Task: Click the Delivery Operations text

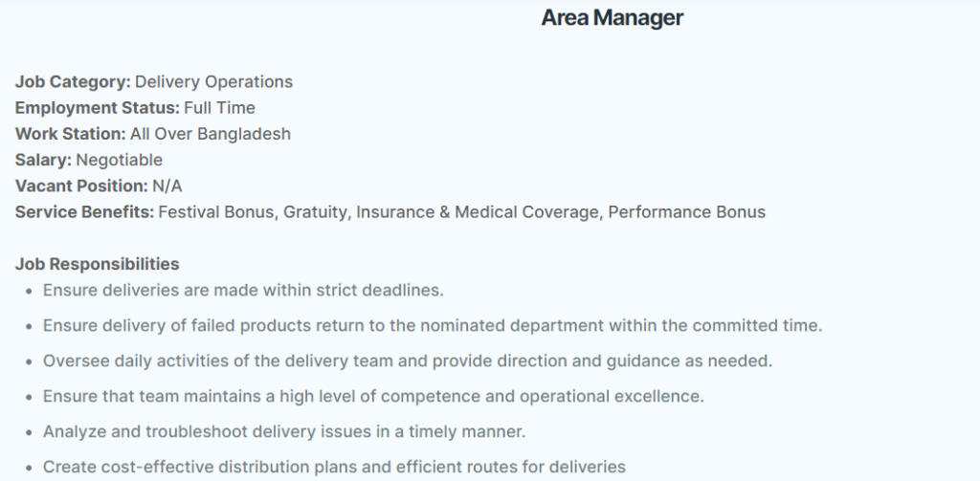Action: 213,82
